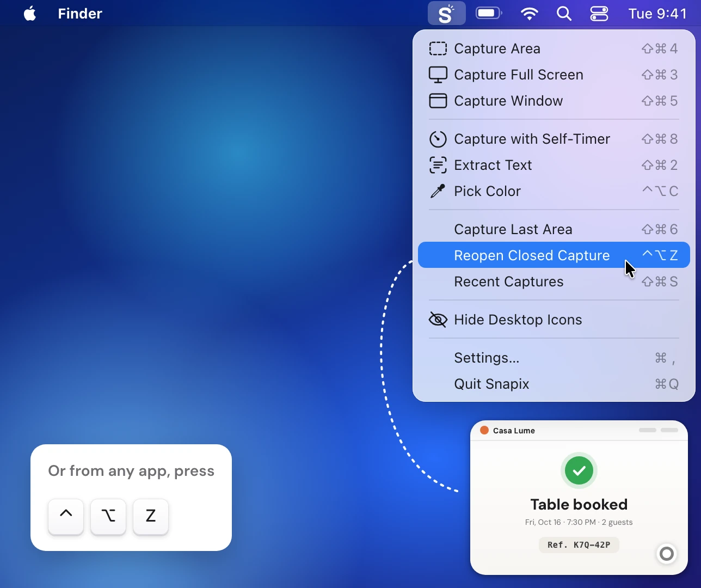Click the Capture Window label
Image resolution: width=701 pixels, height=588 pixels.
click(x=508, y=101)
